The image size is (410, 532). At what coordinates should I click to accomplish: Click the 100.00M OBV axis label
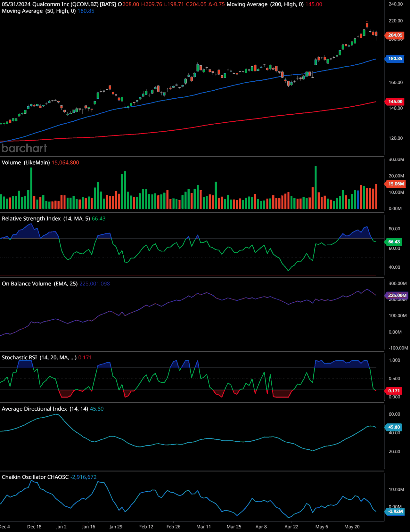pyautogui.click(x=398, y=315)
